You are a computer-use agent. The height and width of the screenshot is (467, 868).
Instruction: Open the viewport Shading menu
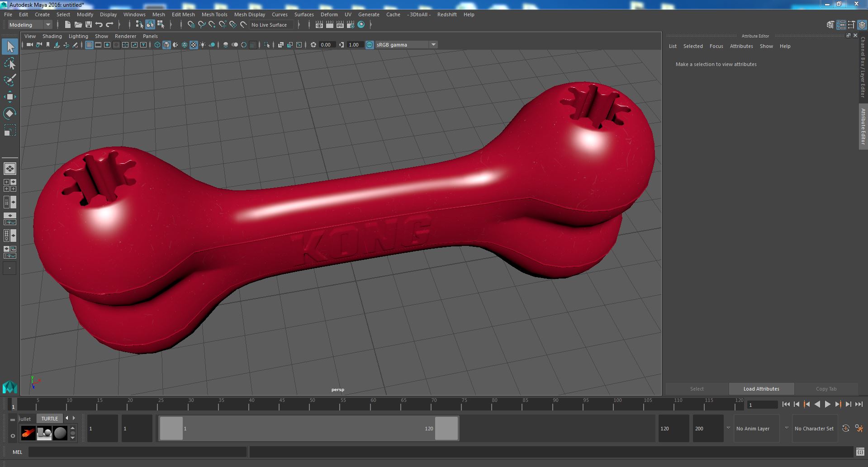click(x=52, y=36)
